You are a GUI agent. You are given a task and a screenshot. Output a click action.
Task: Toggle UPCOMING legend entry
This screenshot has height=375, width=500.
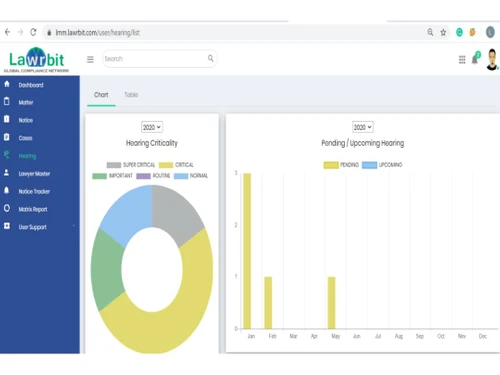382,165
